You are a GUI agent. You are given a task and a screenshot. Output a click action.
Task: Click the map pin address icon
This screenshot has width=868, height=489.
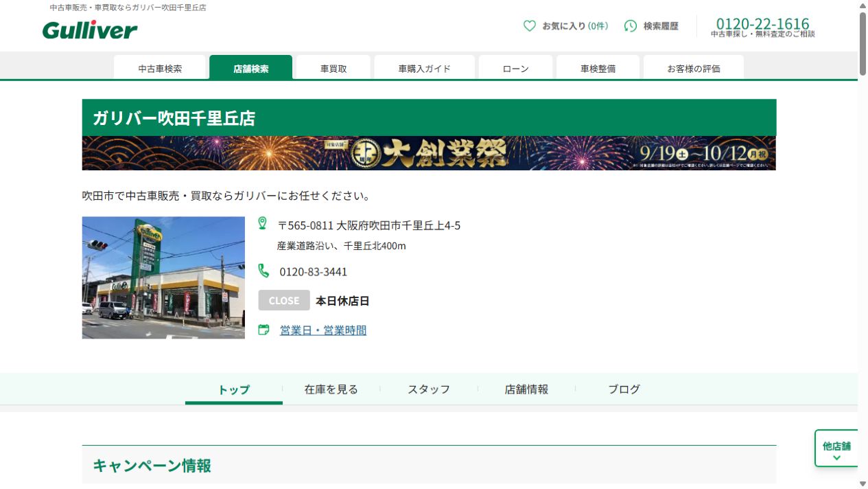[262, 223]
